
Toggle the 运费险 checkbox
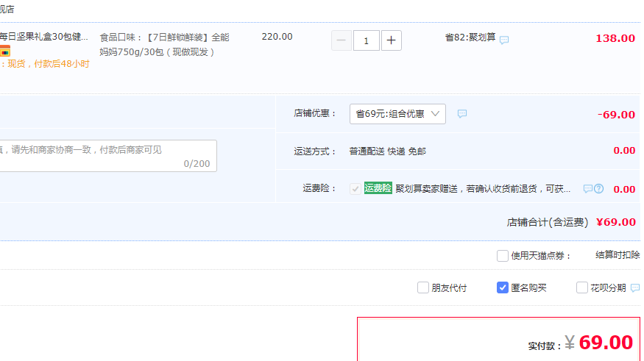(x=355, y=189)
